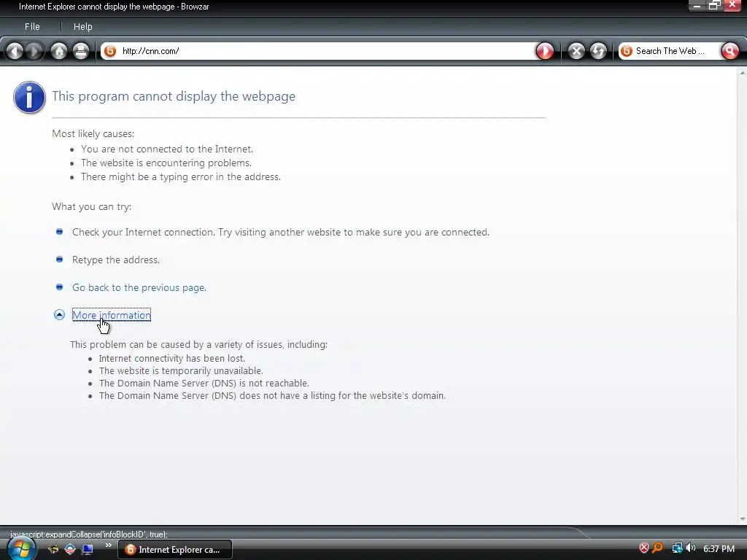The image size is (747, 560).
Task: Click the javascript:expandCollapse status bar text
Action: [89, 534]
